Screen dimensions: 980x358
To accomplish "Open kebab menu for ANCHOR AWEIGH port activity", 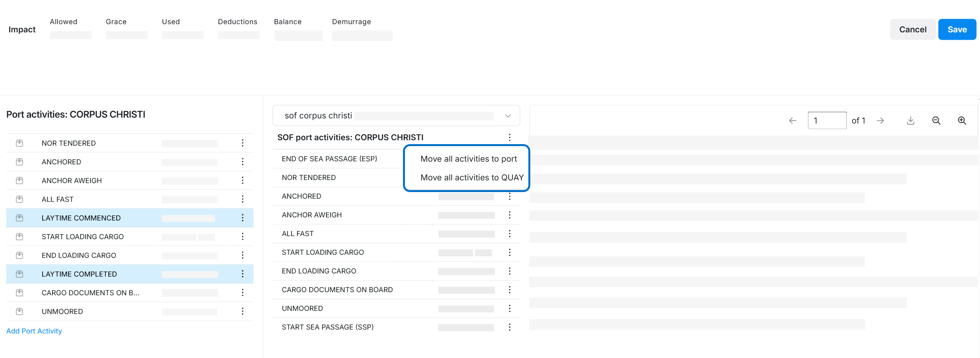I will [x=243, y=180].
